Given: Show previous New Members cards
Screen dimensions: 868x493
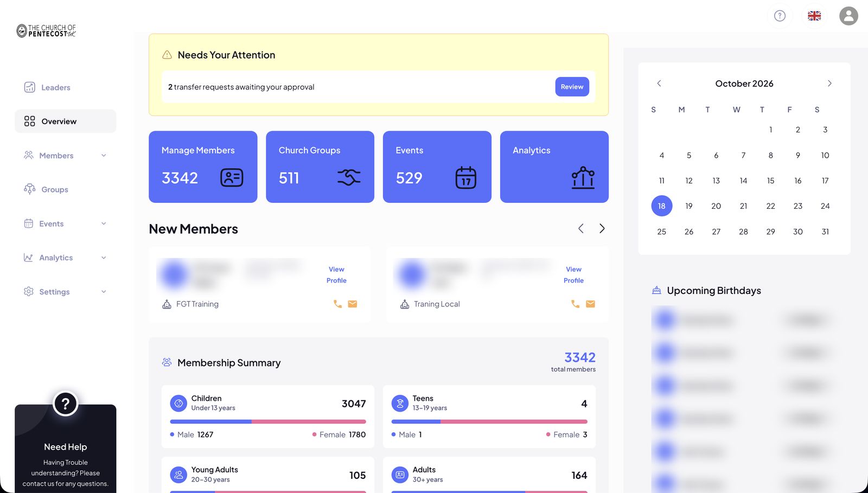Looking at the screenshot, I should pos(581,228).
